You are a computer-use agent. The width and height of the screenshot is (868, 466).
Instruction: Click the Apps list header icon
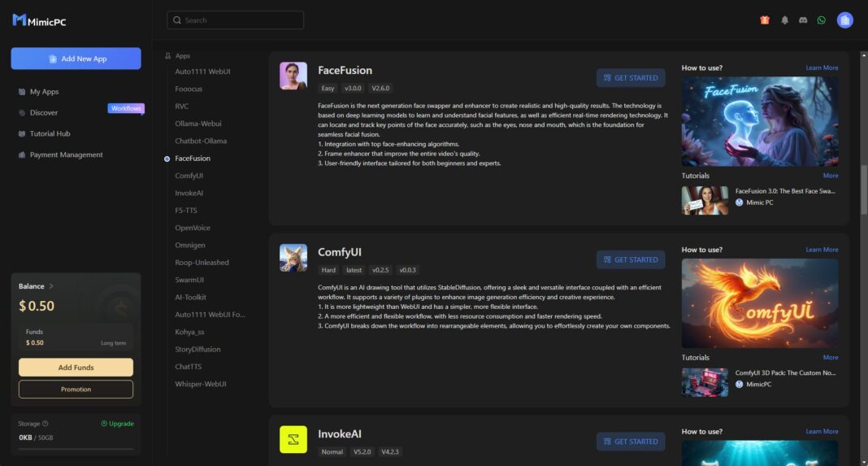[x=167, y=55]
